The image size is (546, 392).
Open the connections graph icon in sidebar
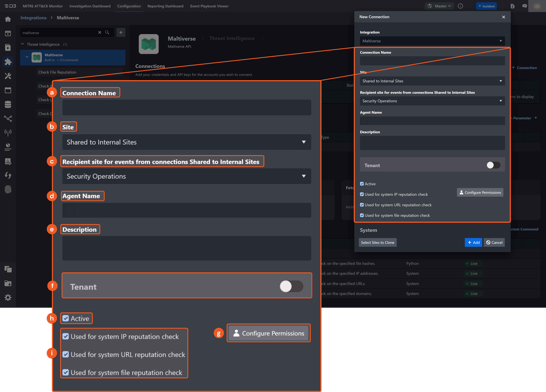tap(8, 118)
